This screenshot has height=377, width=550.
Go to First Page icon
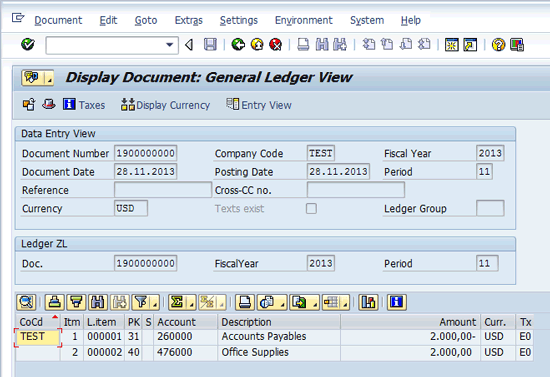tap(369, 45)
